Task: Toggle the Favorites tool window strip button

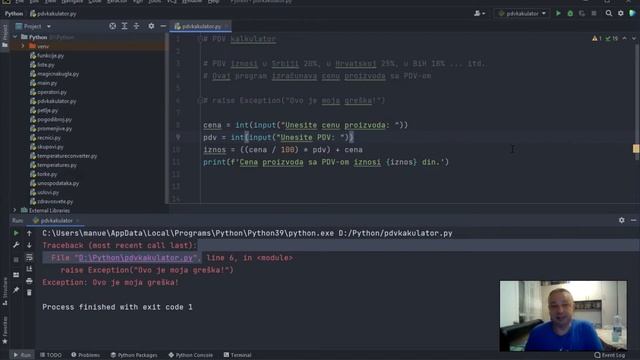Action: [4, 331]
